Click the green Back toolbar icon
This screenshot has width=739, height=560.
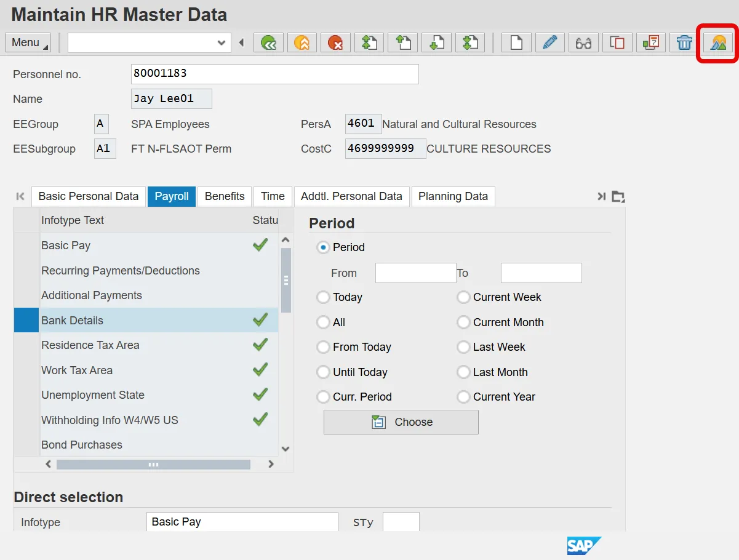(x=269, y=42)
